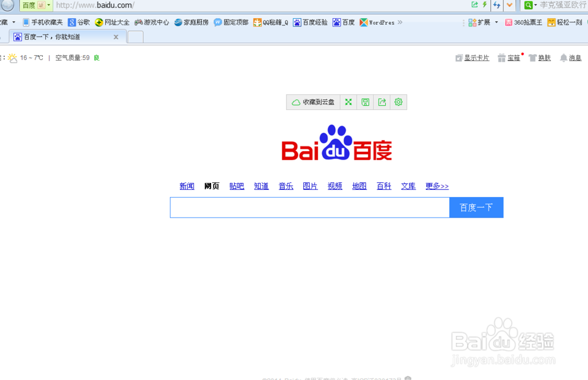Viewport: 588px width, 380px height.
Task: Click the green fullscreen capture icon
Action: point(348,102)
